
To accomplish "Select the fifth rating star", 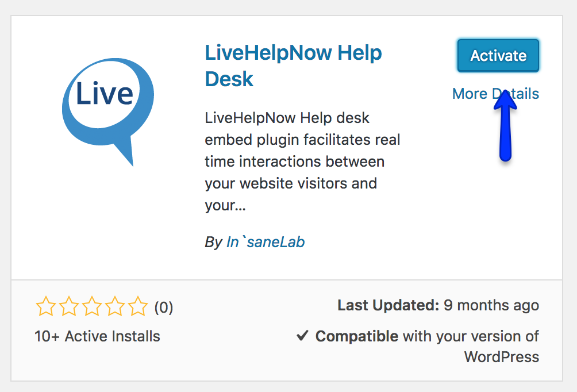I will click(x=137, y=306).
